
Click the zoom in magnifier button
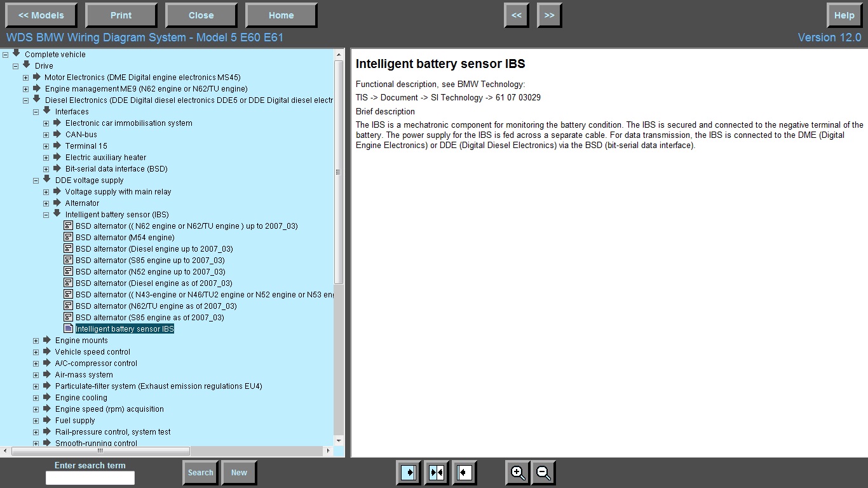pyautogui.click(x=518, y=473)
